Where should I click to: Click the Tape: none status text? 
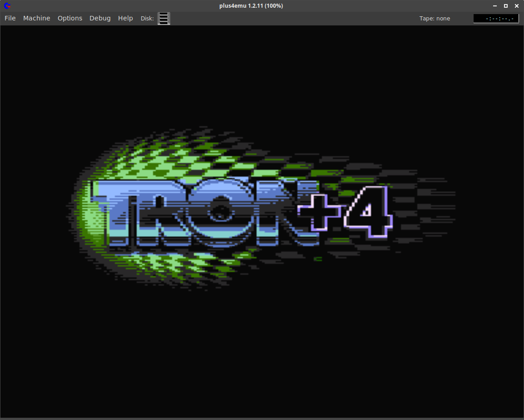coord(435,19)
